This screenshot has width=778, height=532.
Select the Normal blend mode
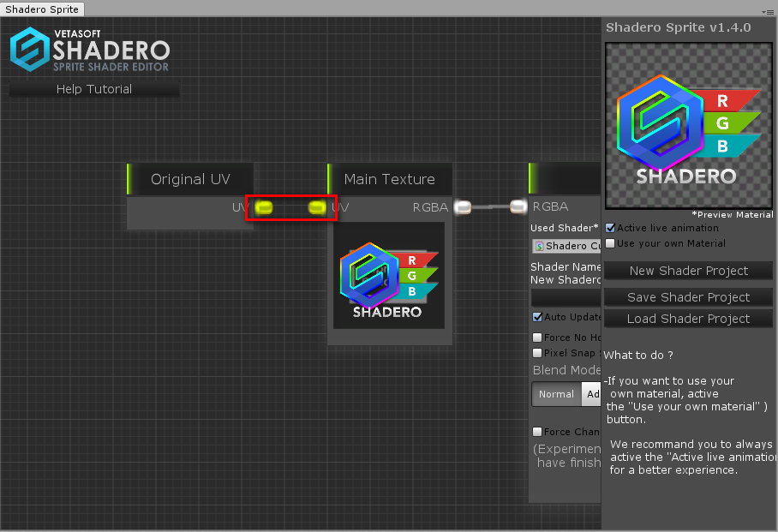tap(556, 394)
